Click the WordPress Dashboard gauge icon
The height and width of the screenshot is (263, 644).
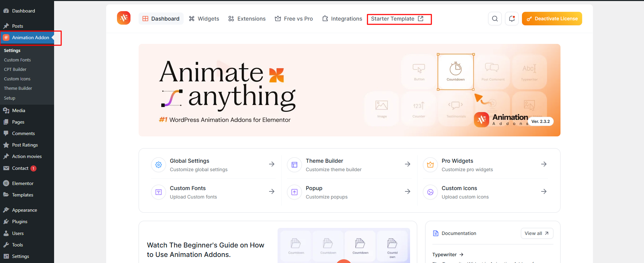pyautogui.click(x=6, y=11)
